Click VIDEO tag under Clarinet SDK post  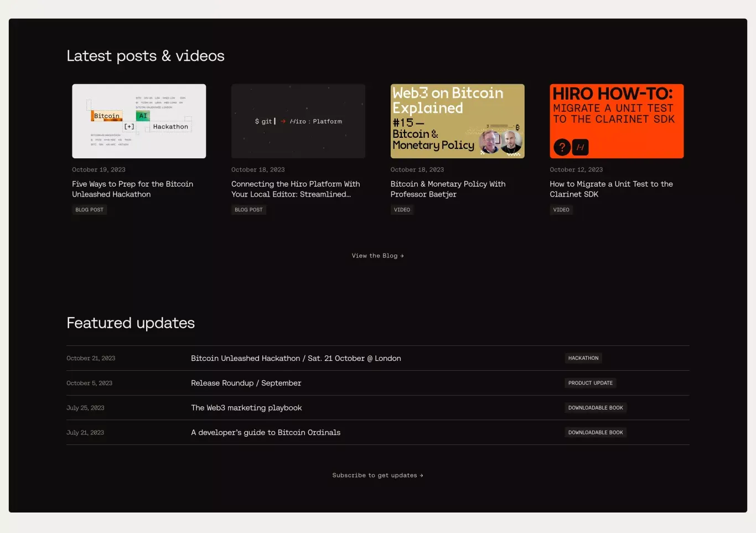click(x=561, y=210)
